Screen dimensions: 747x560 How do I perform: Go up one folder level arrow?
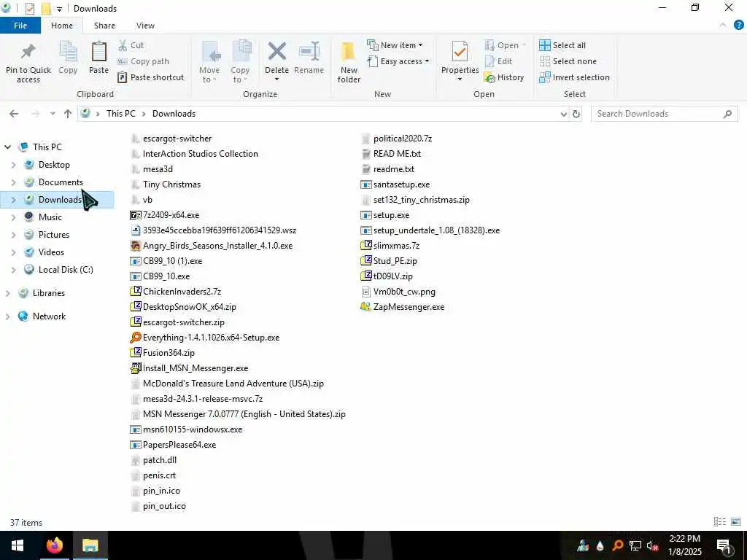click(x=68, y=114)
